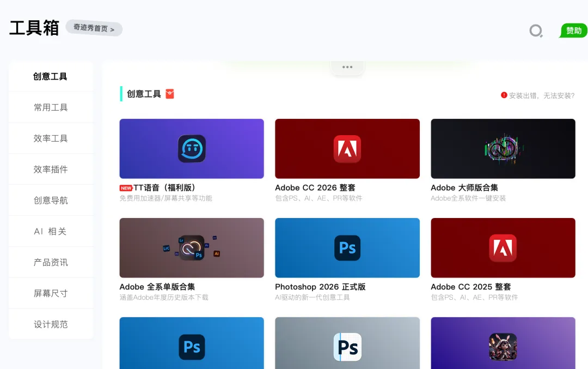This screenshot has width=588, height=369.
Task: Open blue Photoshop 2026 thumbnail
Action: tap(347, 248)
